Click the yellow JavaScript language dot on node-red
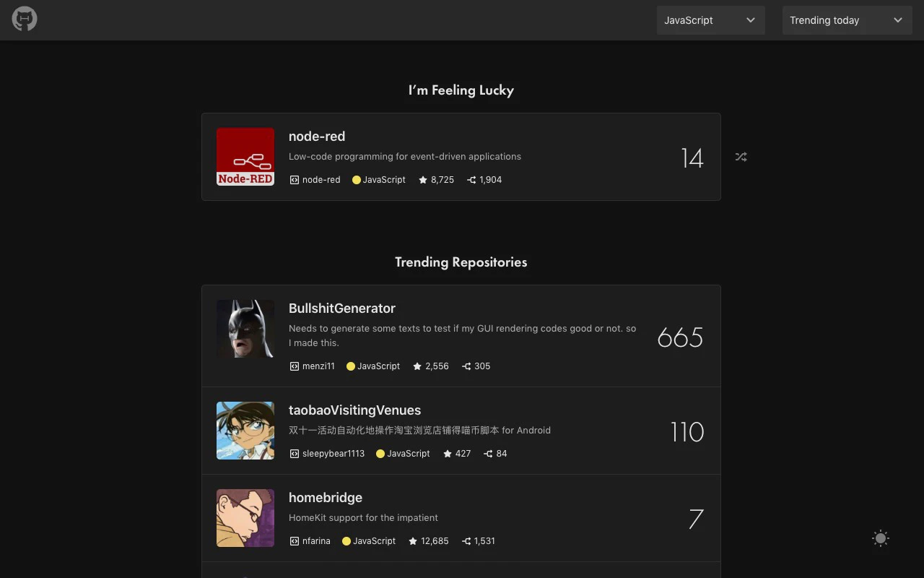The height and width of the screenshot is (578, 924). pos(356,179)
